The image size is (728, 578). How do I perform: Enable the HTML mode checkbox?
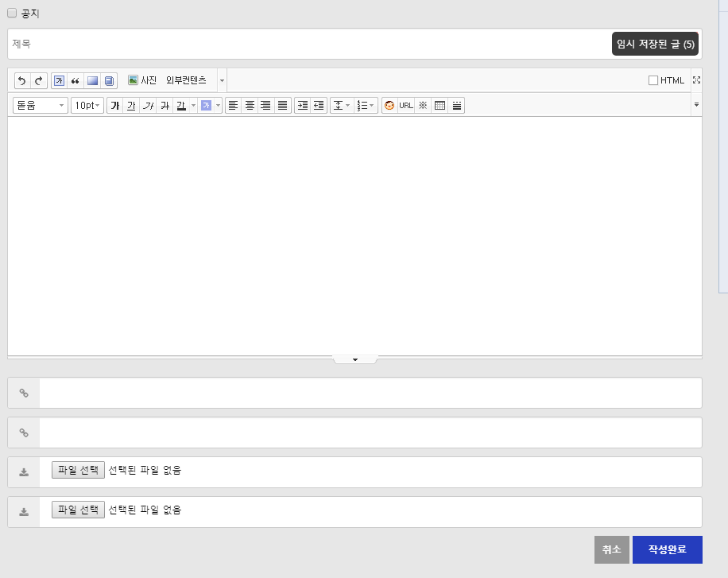tap(653, 80)
